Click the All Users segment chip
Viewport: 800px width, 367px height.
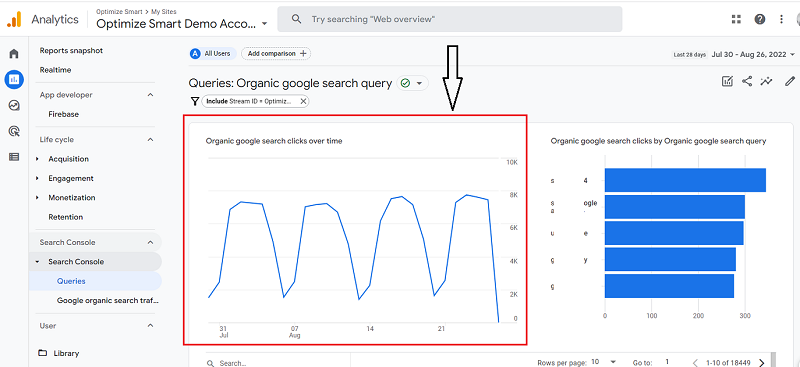[x=213, y=54]
